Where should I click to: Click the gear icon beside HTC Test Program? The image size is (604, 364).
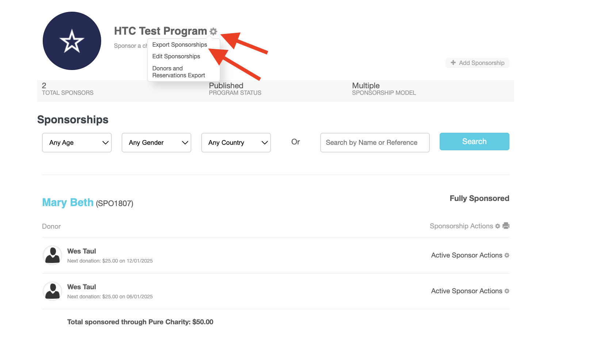click(213, 32)
